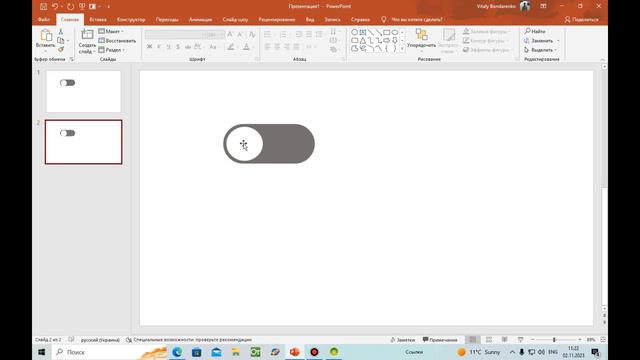Click the Find (Найти) magnifier button
Viewport: 640px width, 360px height.
point(535,31)
